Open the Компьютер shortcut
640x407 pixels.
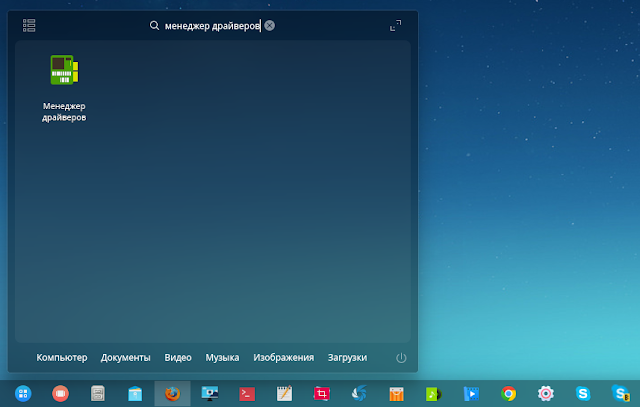[62, 358]
